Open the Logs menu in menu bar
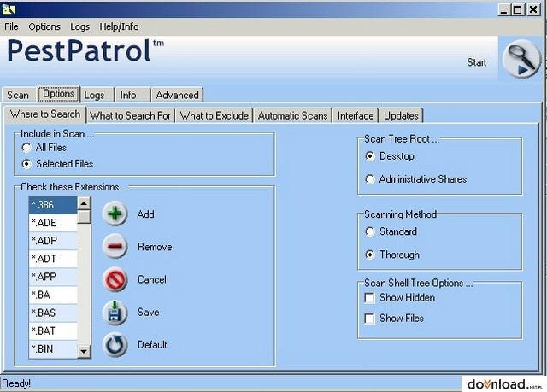The width and height of the screenshot is (547, 392). (x=79, y=26)
